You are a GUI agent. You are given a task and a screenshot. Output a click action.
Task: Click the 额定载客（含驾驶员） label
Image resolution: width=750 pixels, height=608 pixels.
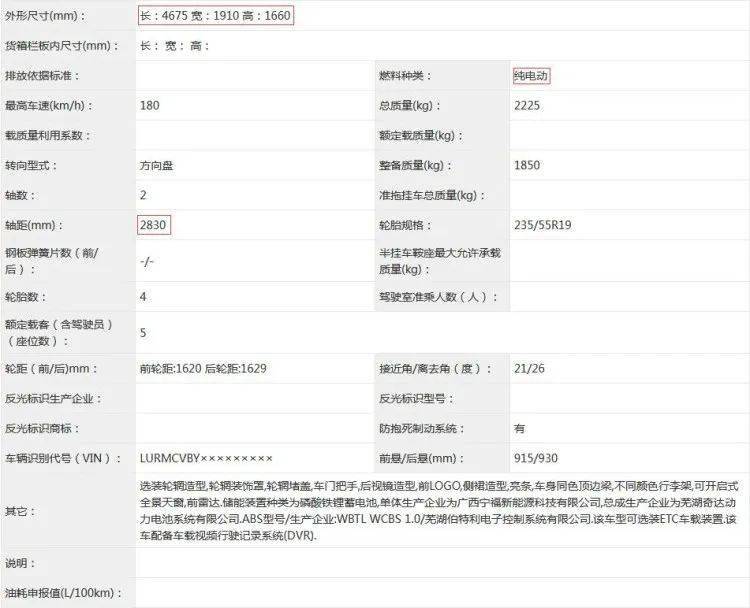[x=59, y=333]
